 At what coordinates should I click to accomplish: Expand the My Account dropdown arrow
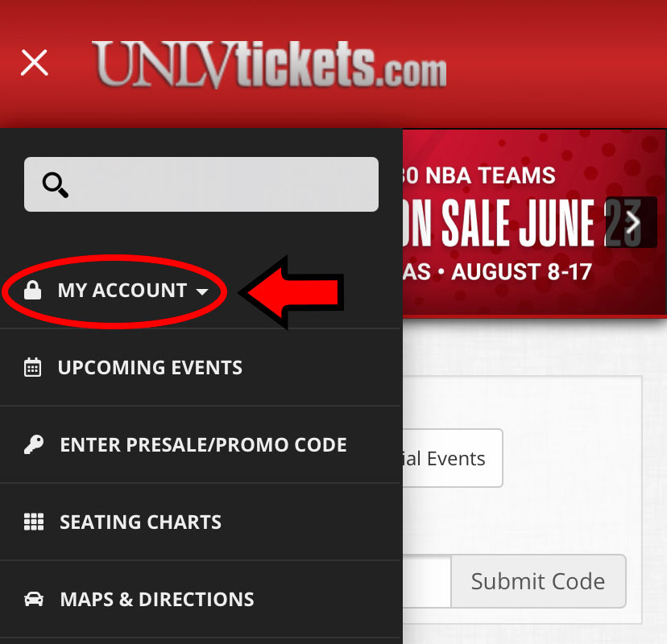click(202, 291)
